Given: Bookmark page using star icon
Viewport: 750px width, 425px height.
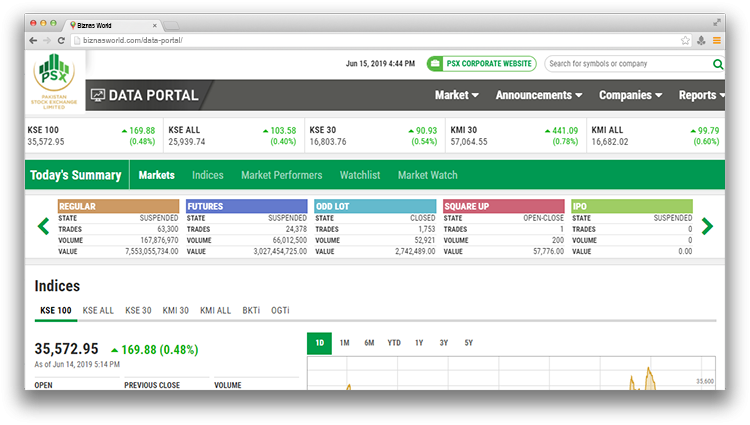Looking at the screenshot, I should [x=685, y=40].
